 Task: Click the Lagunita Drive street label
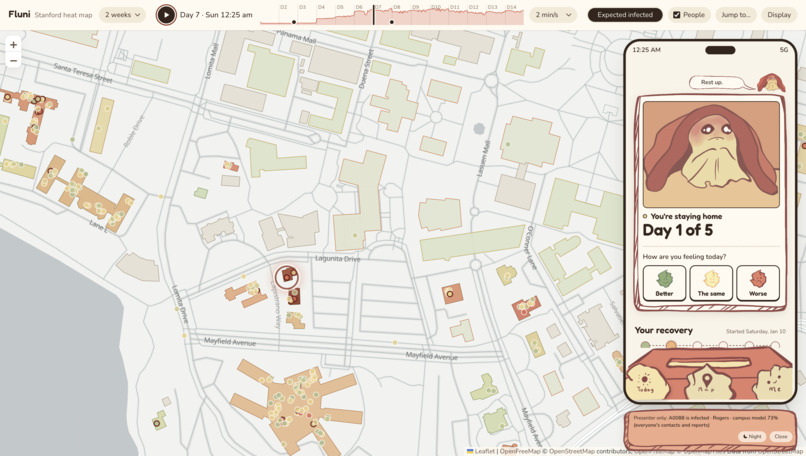pyautogui.click(x=338, y=259)
